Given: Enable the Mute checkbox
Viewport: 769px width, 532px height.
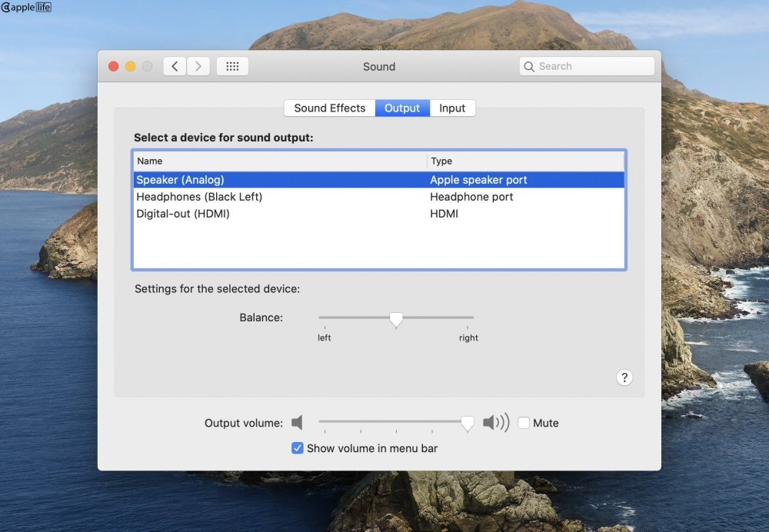Looking at the screenshot, I should pos(524,423).
